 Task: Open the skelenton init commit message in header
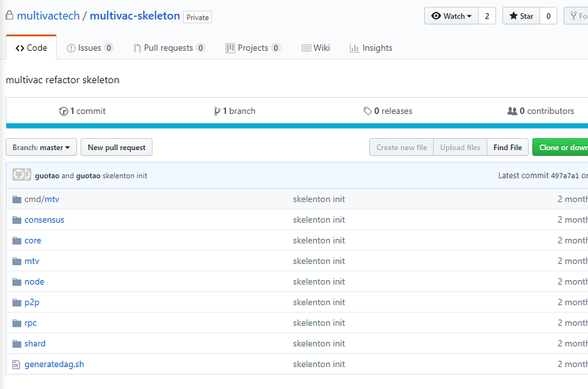coord(125,176)
